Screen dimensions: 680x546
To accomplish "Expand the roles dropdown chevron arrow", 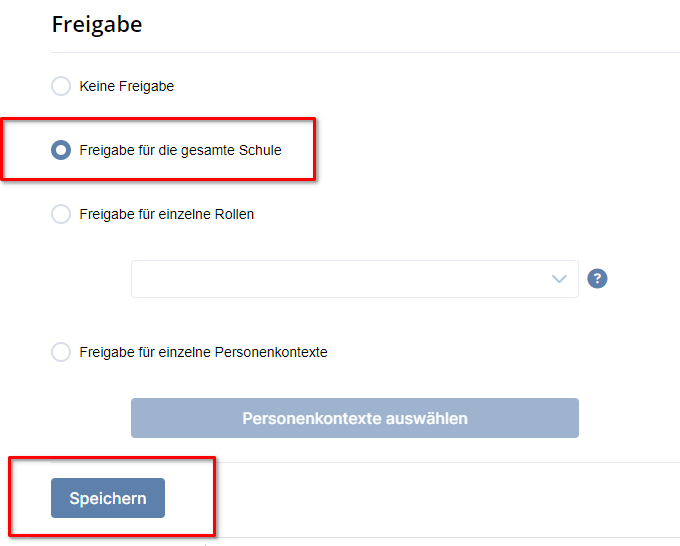I will pos(559,279).
